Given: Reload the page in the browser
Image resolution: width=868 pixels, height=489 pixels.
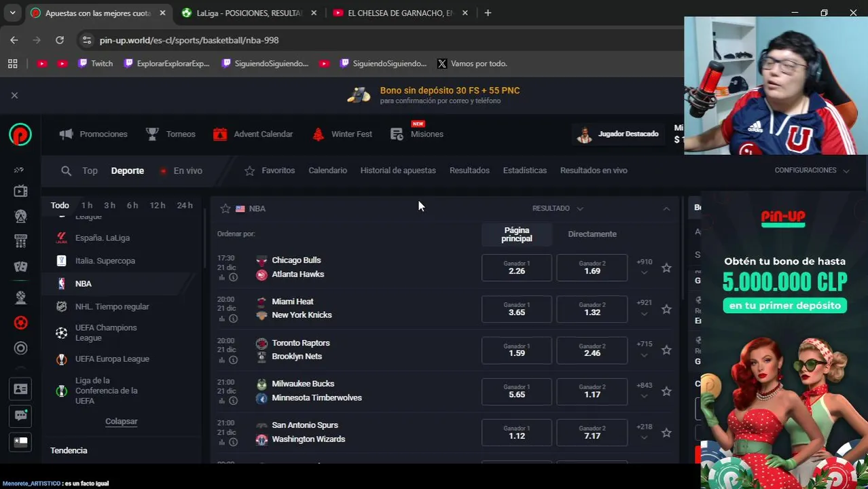Looking at the screenshot, I should tap(60, 40).
